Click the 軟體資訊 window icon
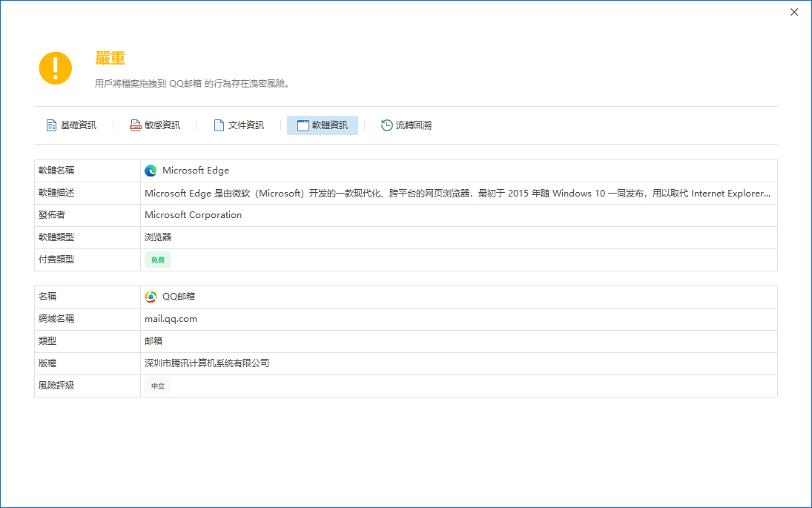 303,125
